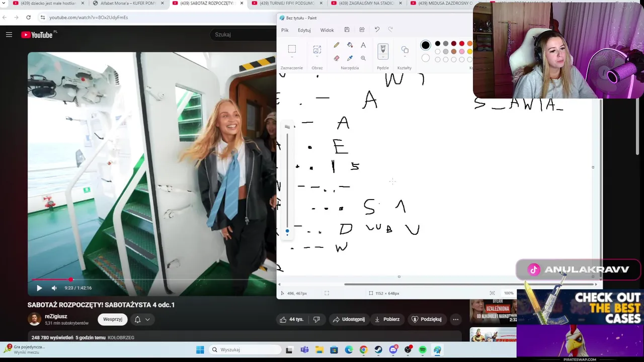
Task: Open File Explorer from the taskbar
Action: [x=319, y=350]
